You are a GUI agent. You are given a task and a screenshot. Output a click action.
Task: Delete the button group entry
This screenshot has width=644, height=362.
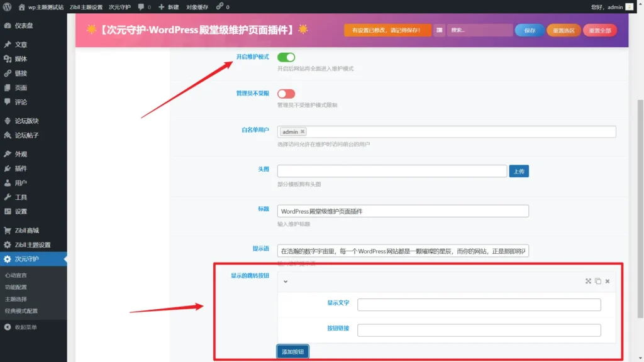(608, 281)
